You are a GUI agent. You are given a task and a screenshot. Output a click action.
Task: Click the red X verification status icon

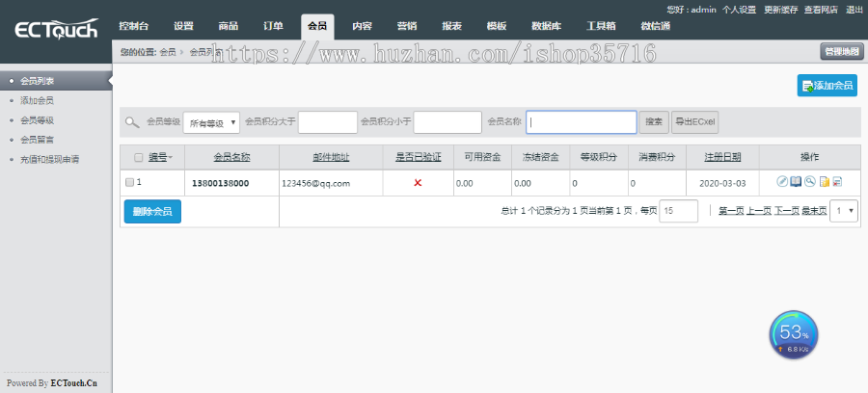click(418, 182)
